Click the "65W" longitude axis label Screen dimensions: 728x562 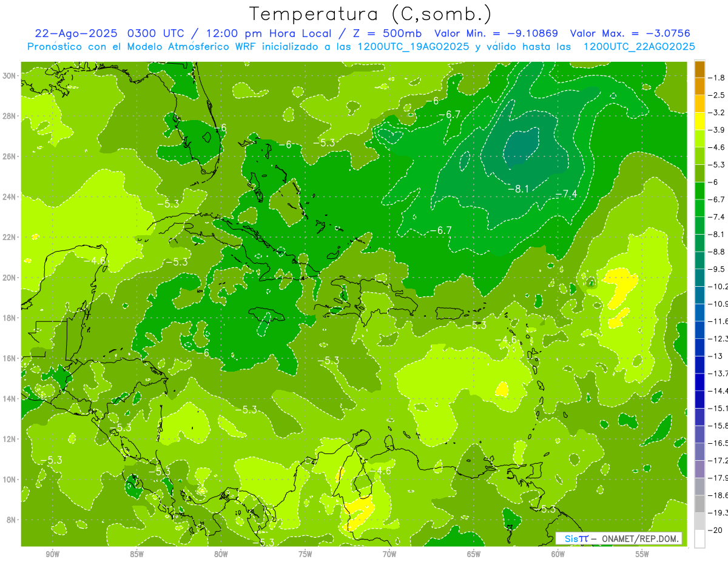474,554
